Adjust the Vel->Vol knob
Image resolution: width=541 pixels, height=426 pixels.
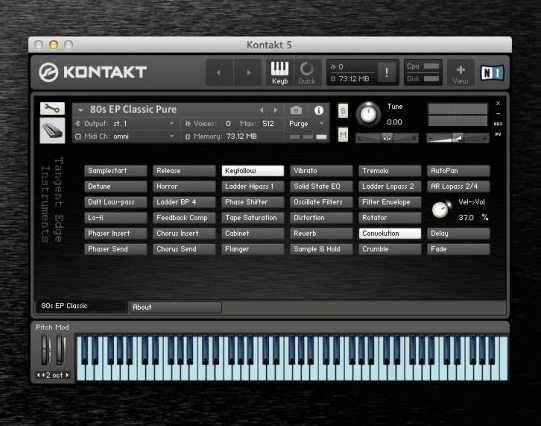click(441, 209)
